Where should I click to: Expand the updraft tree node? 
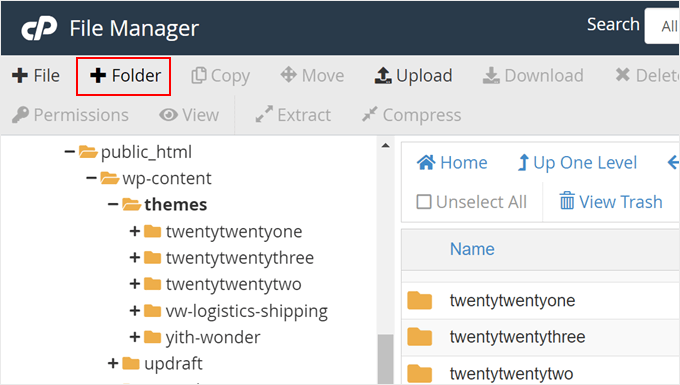[113, 363]
